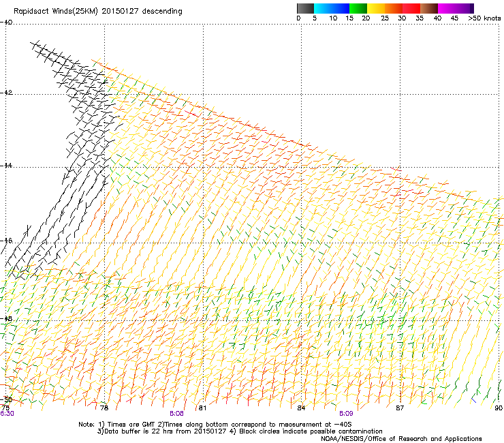
Task: Click the '81' longitude axis label
Action: click(x=202, y=408)
